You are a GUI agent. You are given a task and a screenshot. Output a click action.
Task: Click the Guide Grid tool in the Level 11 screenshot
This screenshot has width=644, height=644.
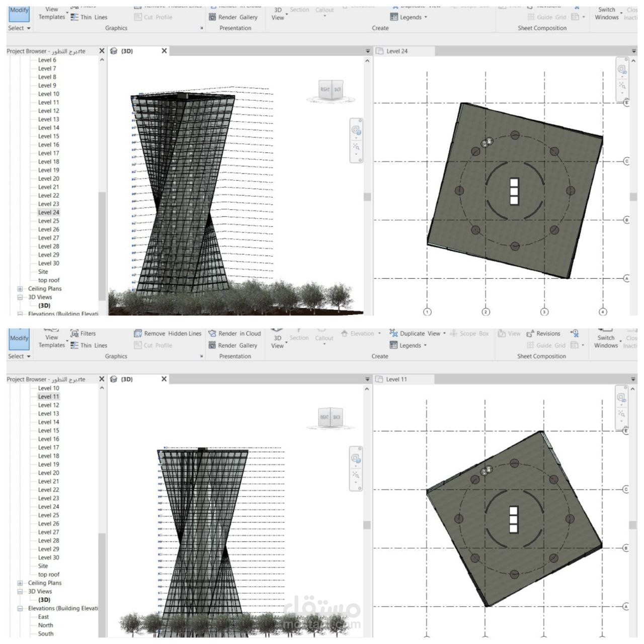546,346
